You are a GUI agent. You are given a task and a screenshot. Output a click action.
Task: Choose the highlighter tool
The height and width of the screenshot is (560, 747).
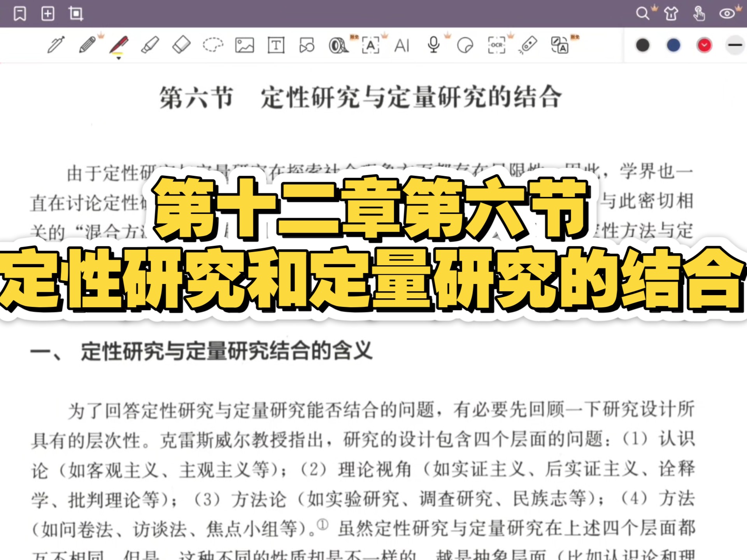tap(150, 45)
